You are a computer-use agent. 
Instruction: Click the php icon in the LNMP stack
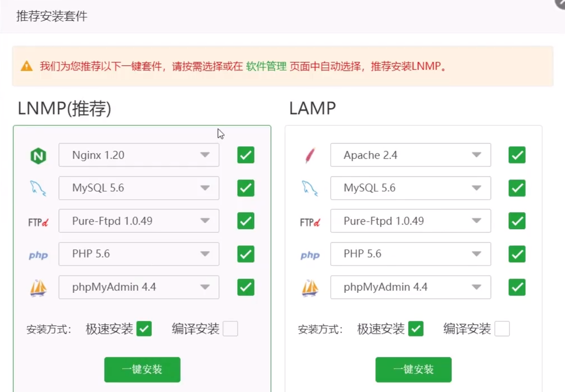click(38, 254)
